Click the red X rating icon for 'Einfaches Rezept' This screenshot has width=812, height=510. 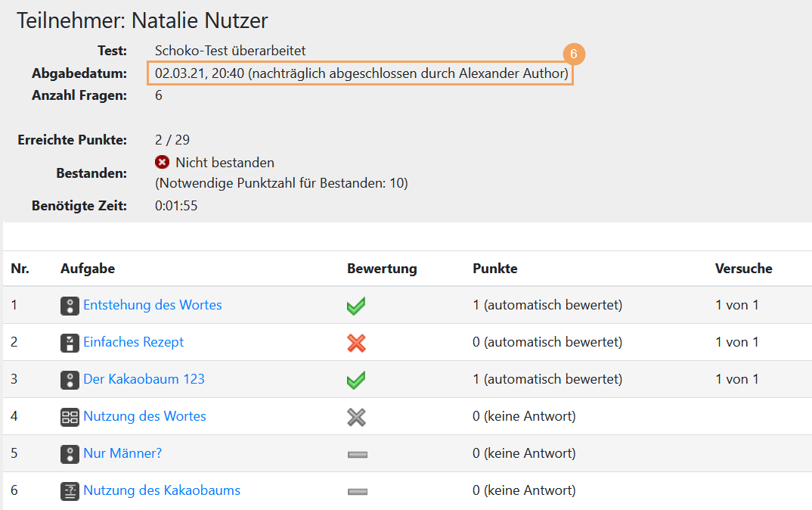[x=356, y=343]
